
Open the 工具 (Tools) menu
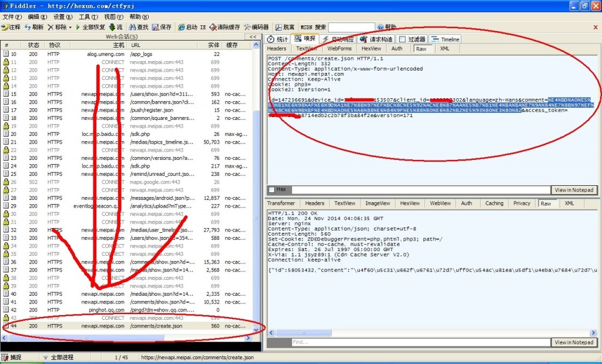pyautogui.click(x=88, y=17)
